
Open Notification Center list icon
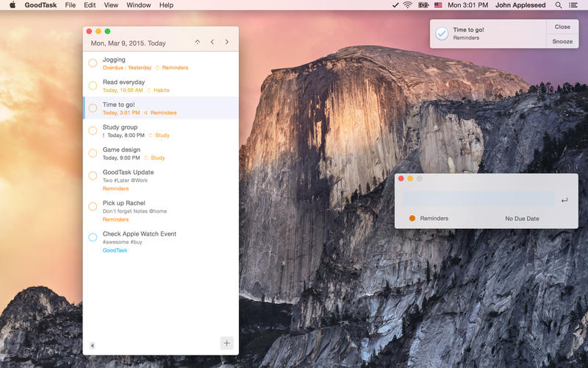[x=573, y=5]
